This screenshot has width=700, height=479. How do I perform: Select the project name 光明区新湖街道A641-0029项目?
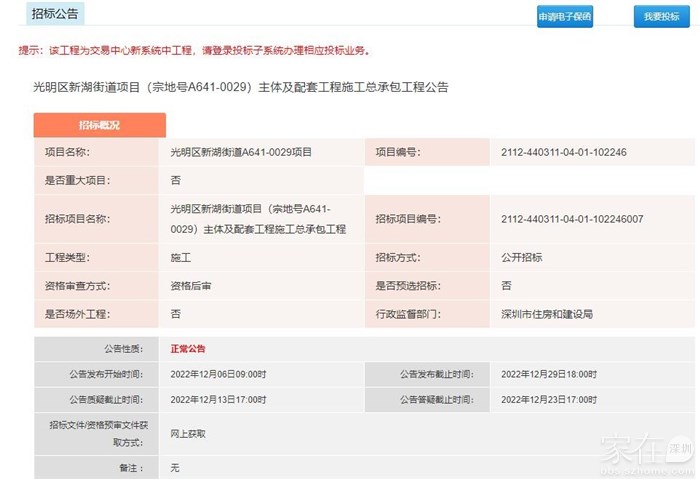(241, 152)
